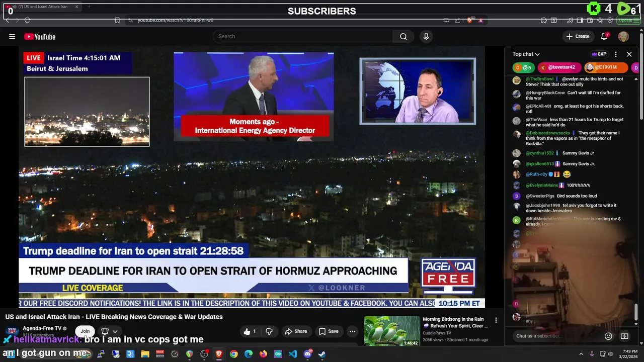Share the live video
The image size is (644, 362).
296,331
